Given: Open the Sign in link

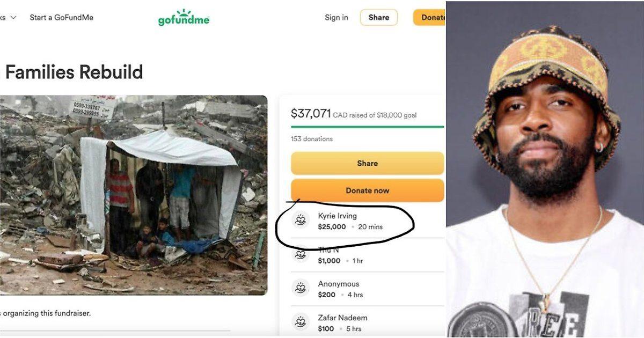Looking at the screenshot, I should pyautogui.click(x=336, y=17).
